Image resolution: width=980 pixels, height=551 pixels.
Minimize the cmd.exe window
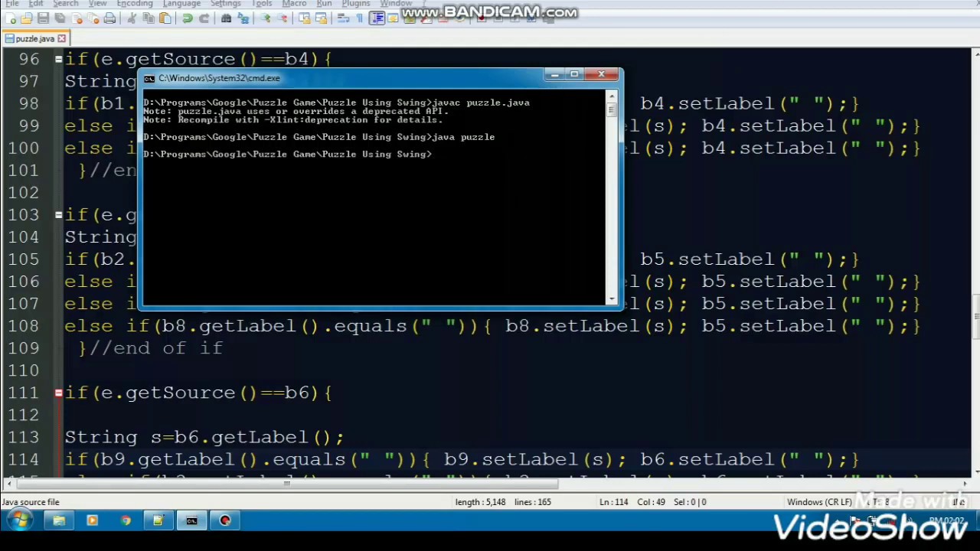(555, 75)
